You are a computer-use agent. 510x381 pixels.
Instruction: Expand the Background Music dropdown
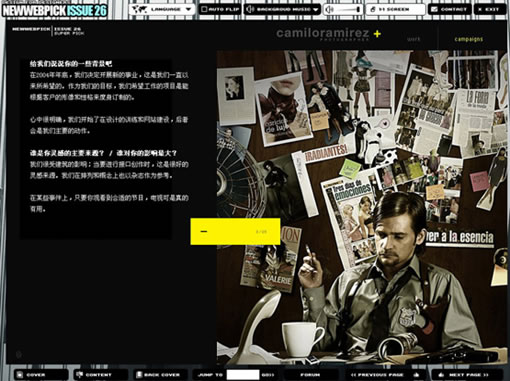283,9
